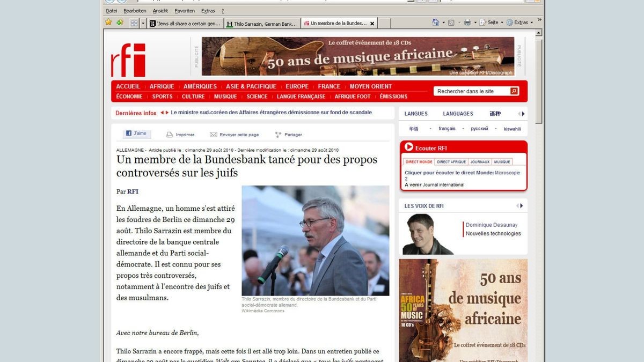Image resolution: width=644 pixels, height=362 pixels.
Task: Select the DIRECT AFRIQUE radio tab
Action: click(x=451, y=161)
